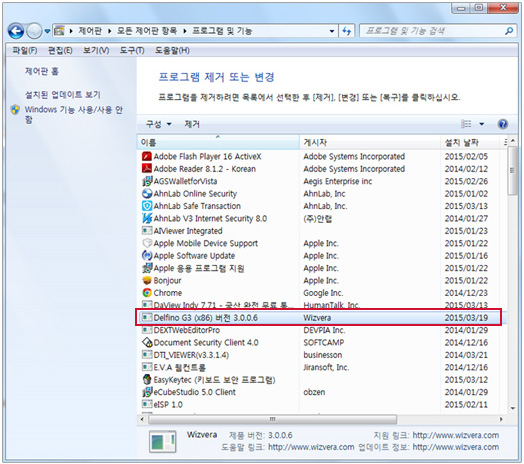This screenshot has height=464, width=524.
Task: Click the eISP 1.0 icon
Action: pyautogui.click(x=147, y=404)
